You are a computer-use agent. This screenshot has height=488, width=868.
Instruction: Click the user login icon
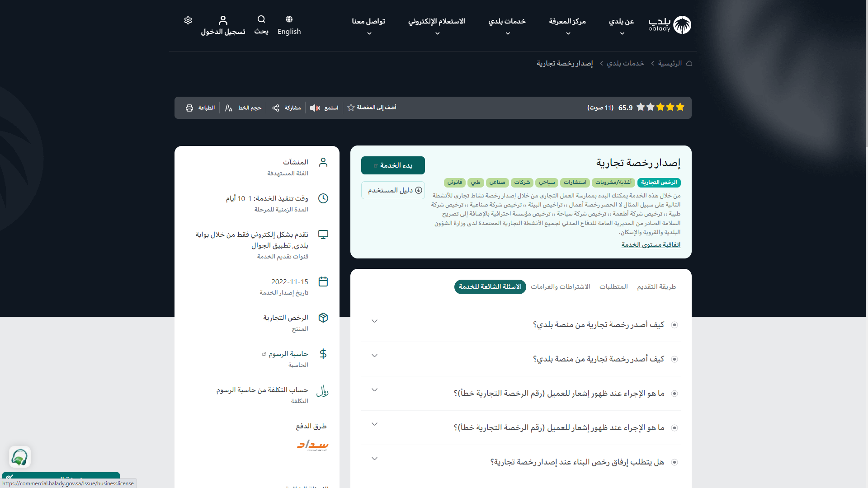tap(223, 20)
